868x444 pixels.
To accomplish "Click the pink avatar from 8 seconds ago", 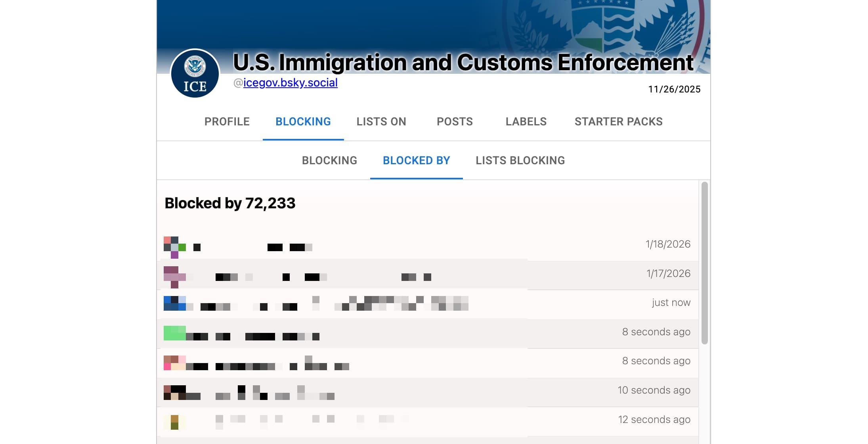I will (x=174, y=363).
